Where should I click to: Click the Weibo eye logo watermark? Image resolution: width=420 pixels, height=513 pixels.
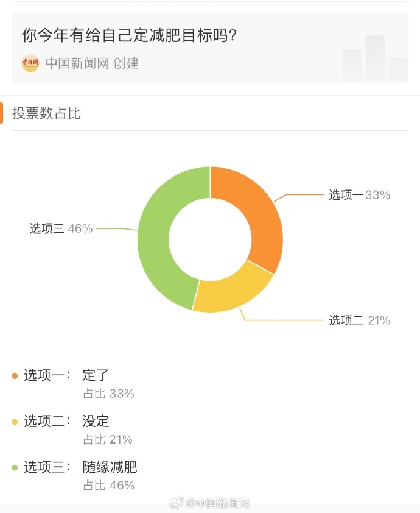177,503
